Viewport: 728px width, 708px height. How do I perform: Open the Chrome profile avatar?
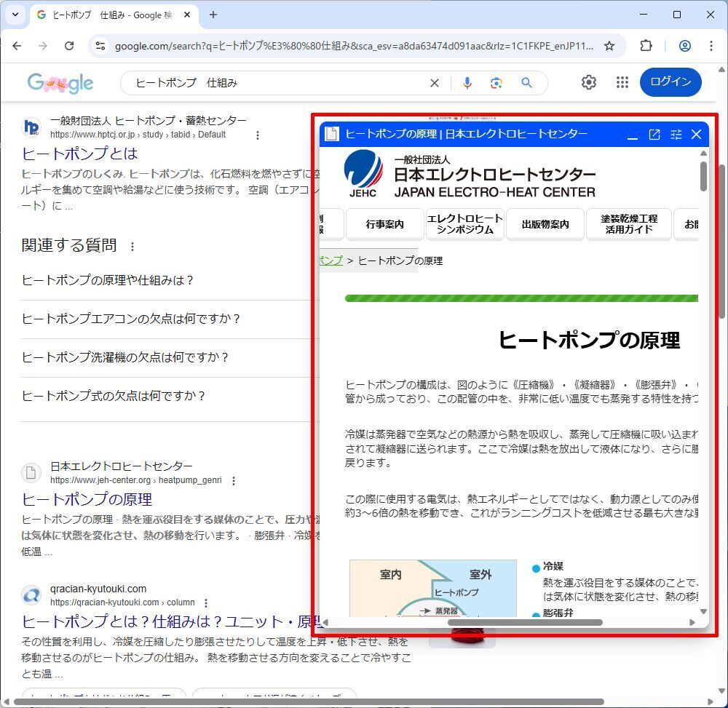coord(685,46)
